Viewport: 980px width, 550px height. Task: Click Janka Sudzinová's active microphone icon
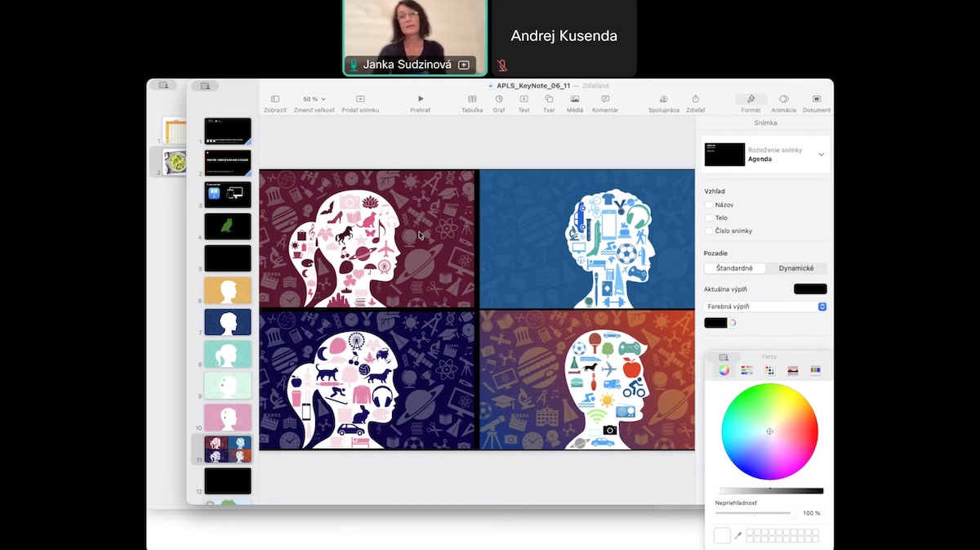(354, 65)
